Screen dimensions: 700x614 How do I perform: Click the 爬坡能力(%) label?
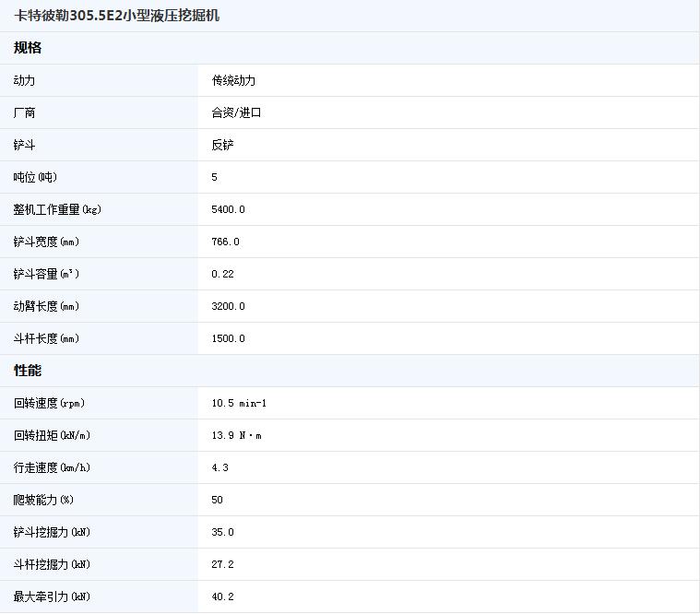coord(43,500)
